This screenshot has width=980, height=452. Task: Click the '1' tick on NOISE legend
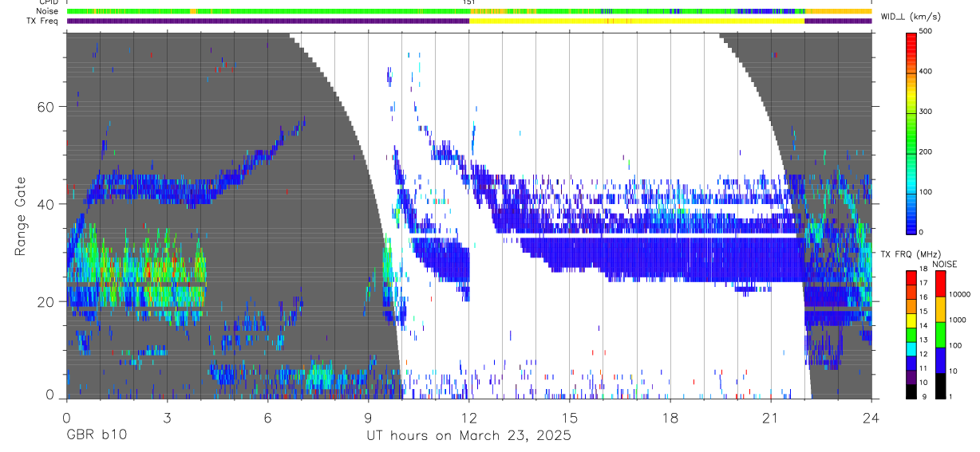pyautogui.click(x=951, y=396)
